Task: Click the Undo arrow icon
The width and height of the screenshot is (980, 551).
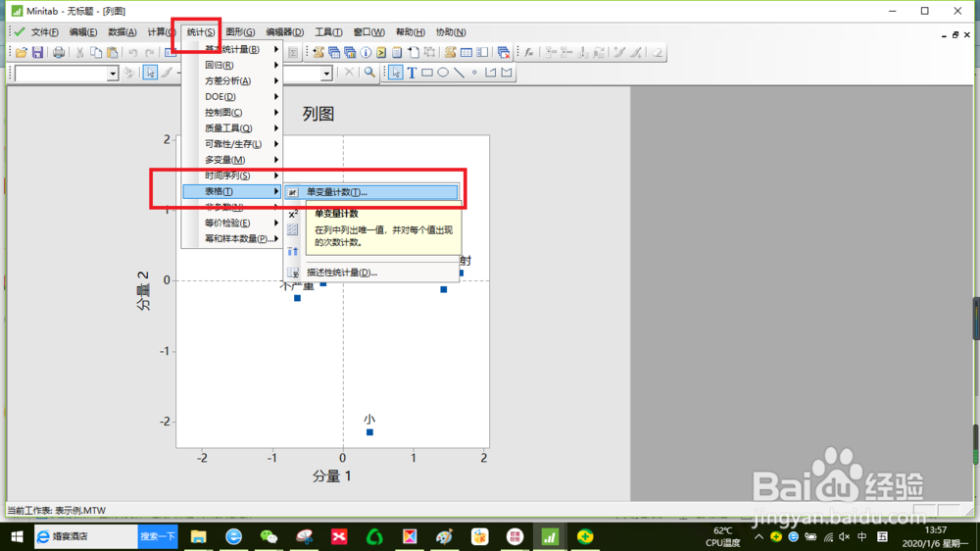Action: pyautogui.click(x=132, y=53)
